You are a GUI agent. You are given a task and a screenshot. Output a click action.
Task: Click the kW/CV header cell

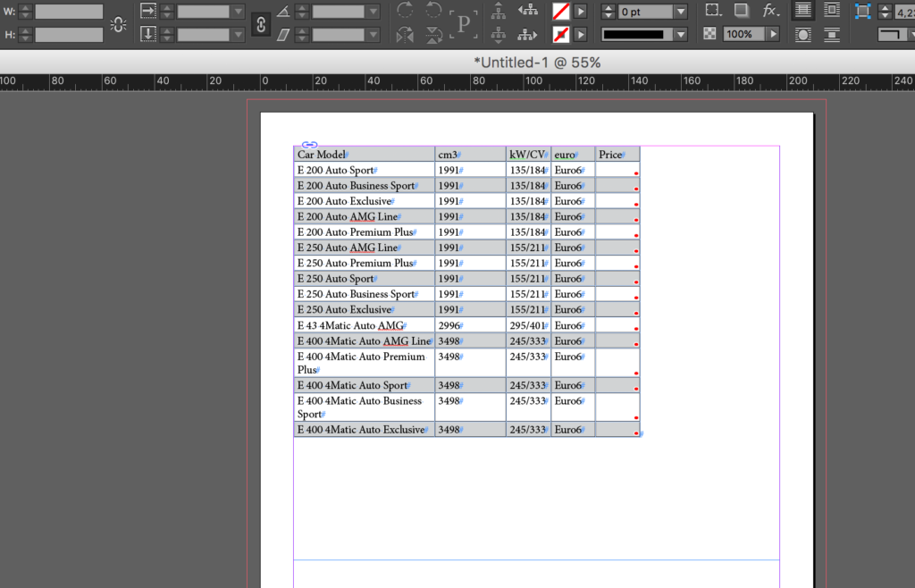click(528, 154)
